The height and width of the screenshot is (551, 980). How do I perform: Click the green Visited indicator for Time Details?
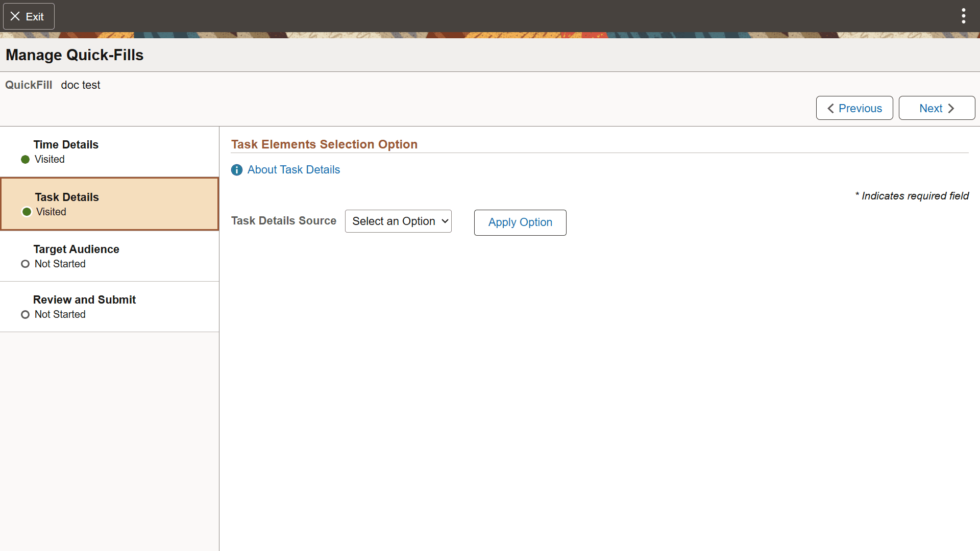click(25, 159)
